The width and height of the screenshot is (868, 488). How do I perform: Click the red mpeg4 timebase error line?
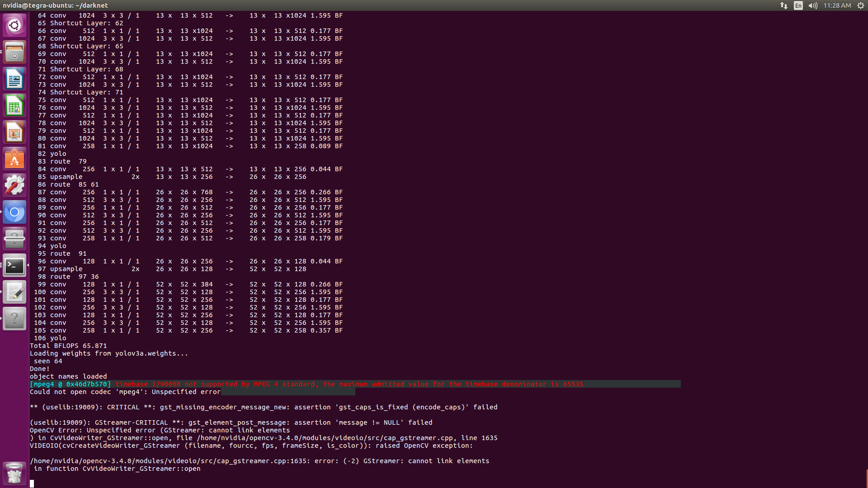click(349, 384)
